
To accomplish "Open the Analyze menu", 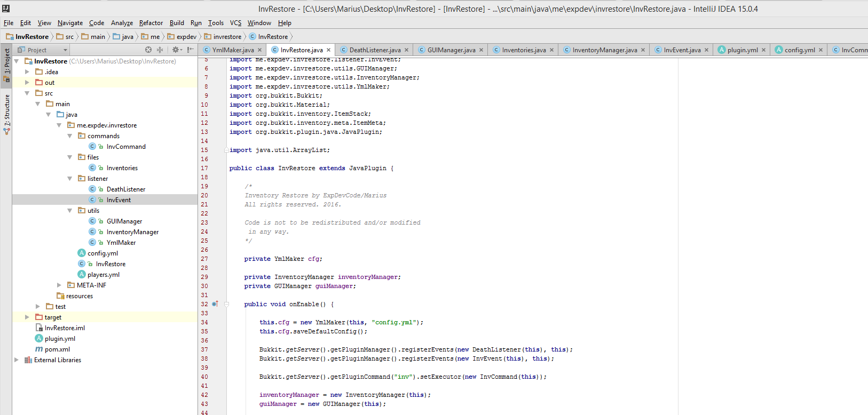I will tap(122, 23).
